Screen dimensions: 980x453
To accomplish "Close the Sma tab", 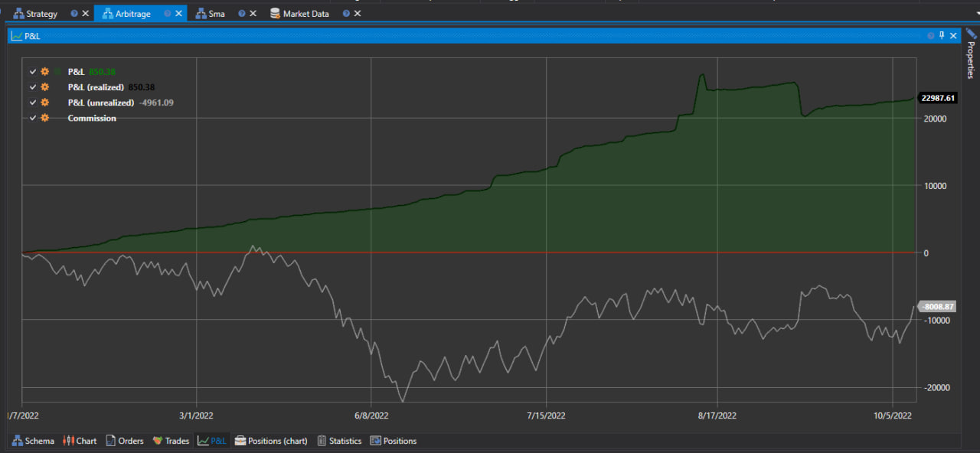I will [253, 14].
